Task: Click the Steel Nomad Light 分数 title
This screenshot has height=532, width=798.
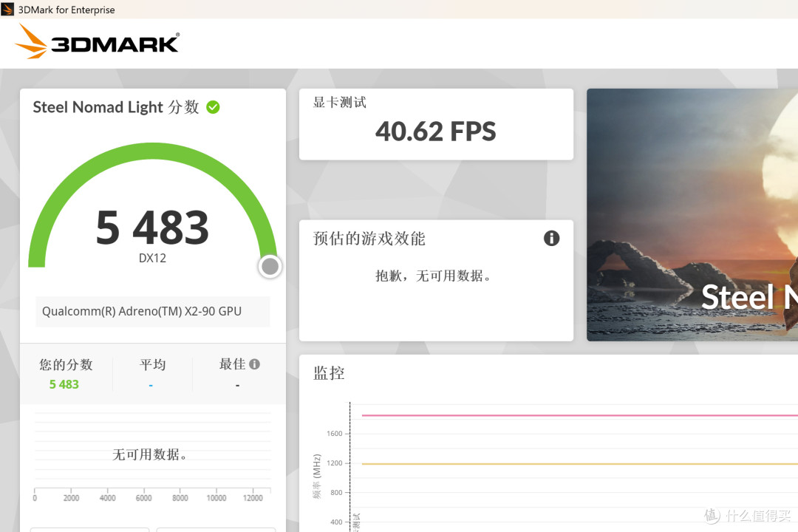Action: tap(116, 107)
